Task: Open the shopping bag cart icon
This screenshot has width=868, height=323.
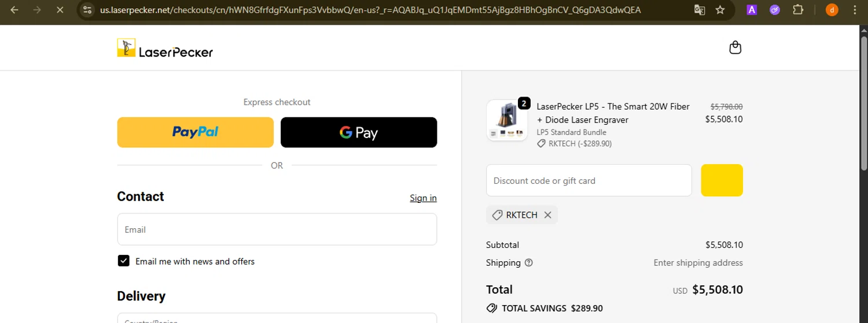Action: pyautogui.click(x=735, y=47)
